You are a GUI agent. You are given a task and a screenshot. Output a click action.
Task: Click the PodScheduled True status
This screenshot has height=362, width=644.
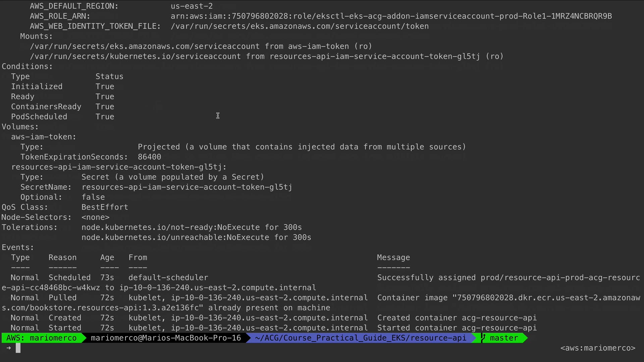(105, 117)
